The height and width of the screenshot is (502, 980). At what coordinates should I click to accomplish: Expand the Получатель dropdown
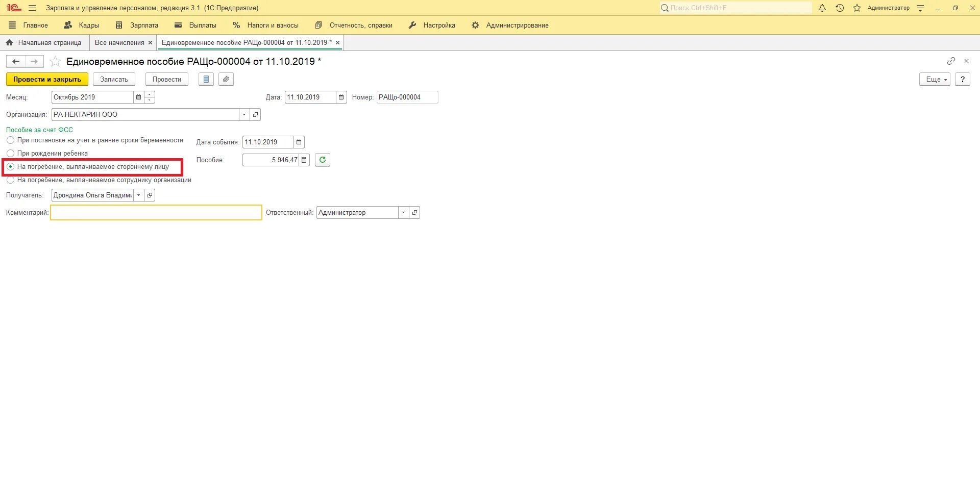(138, 195)
